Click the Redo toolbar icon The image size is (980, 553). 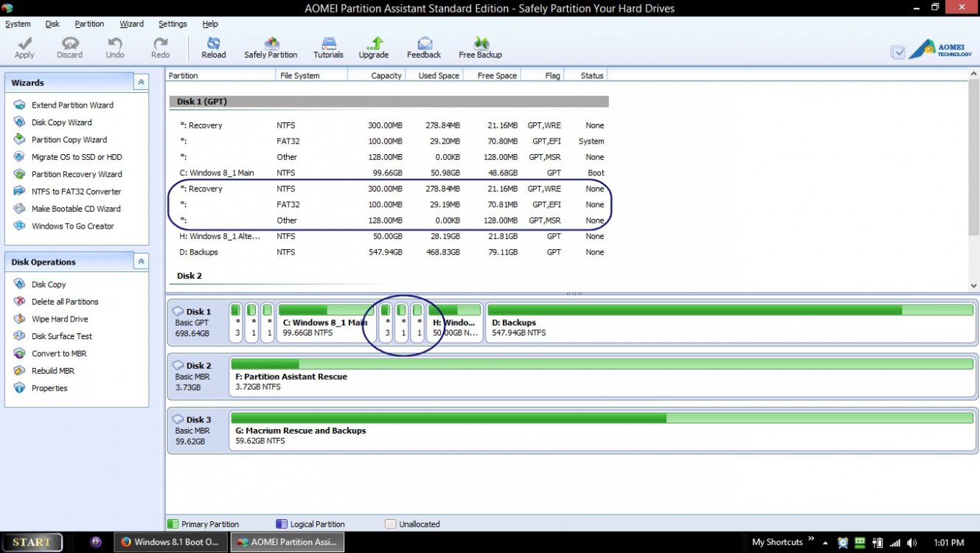pyautogui.click(x=160, y=48)
